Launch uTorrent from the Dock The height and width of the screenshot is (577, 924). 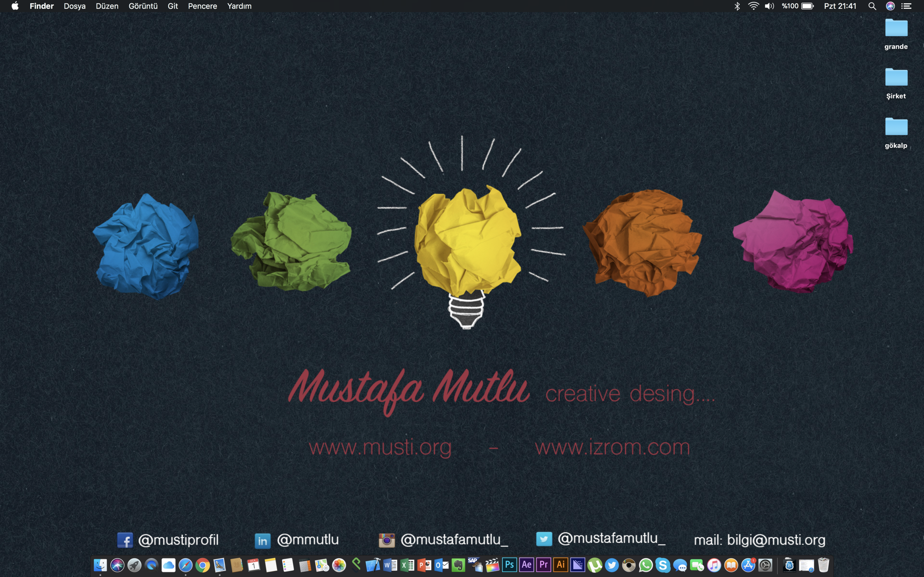coord(595,565)
